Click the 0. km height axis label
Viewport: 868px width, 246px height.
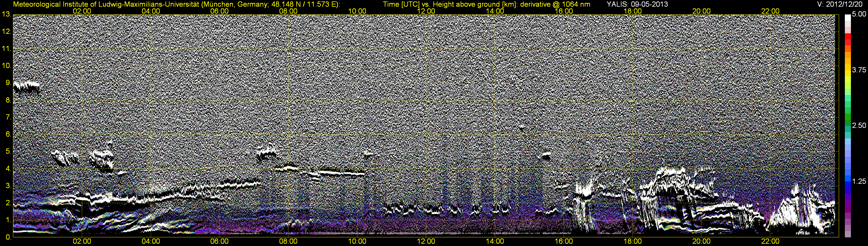(x=8, y=237)
